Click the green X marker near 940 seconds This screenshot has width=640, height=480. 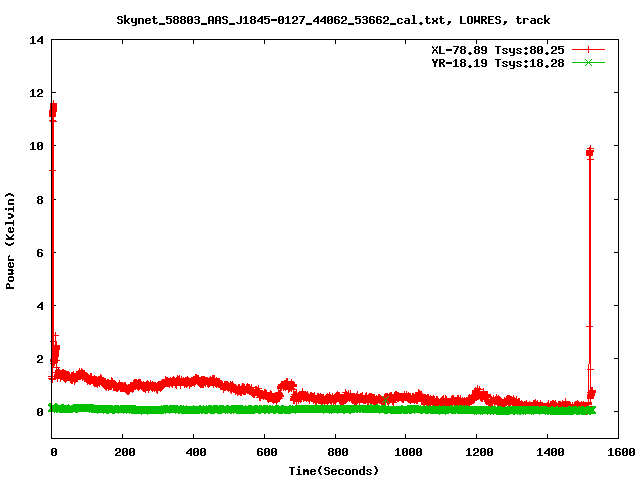(385, 400)
